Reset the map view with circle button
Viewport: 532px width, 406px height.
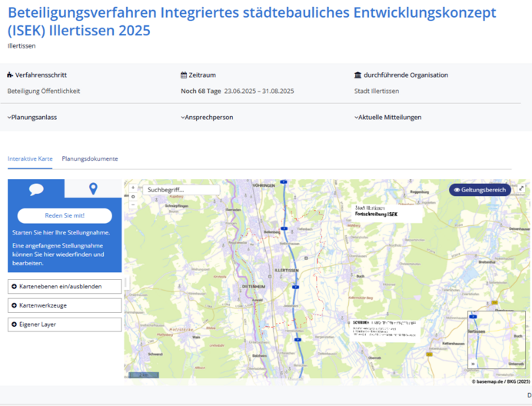click(x=133, y=197)
